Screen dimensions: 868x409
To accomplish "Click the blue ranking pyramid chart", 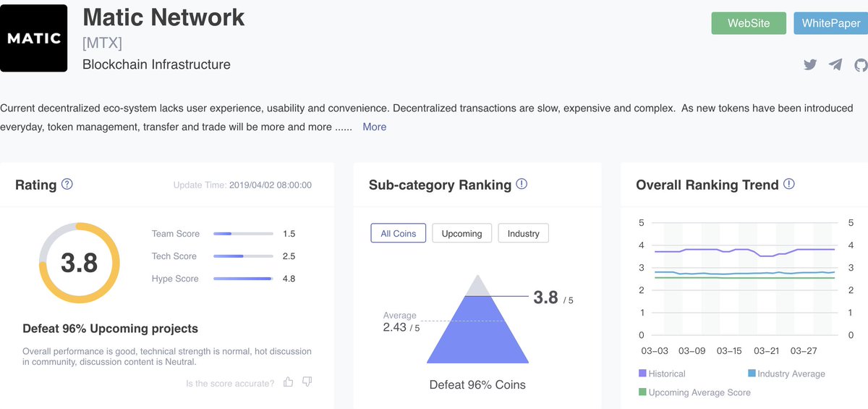I will click(x=477, y=319).
